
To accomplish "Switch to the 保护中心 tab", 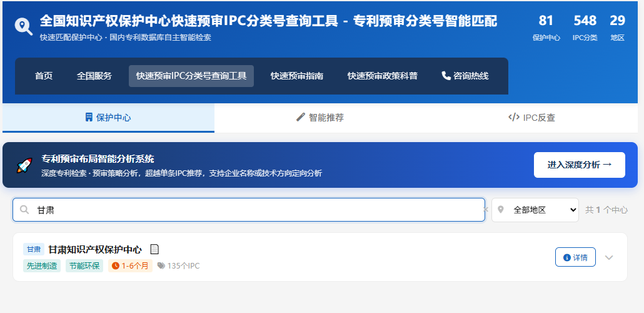I will click(x=108, y=118).
